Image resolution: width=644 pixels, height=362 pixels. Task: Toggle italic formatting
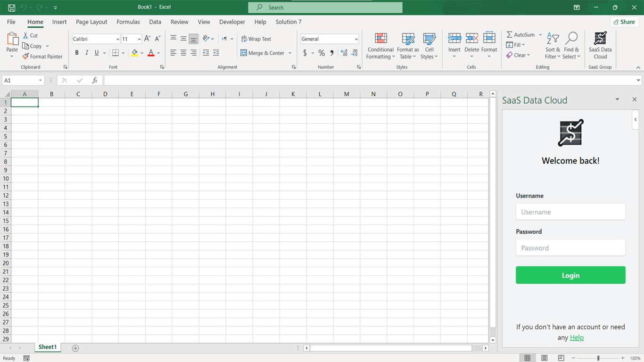coord(87,53)
